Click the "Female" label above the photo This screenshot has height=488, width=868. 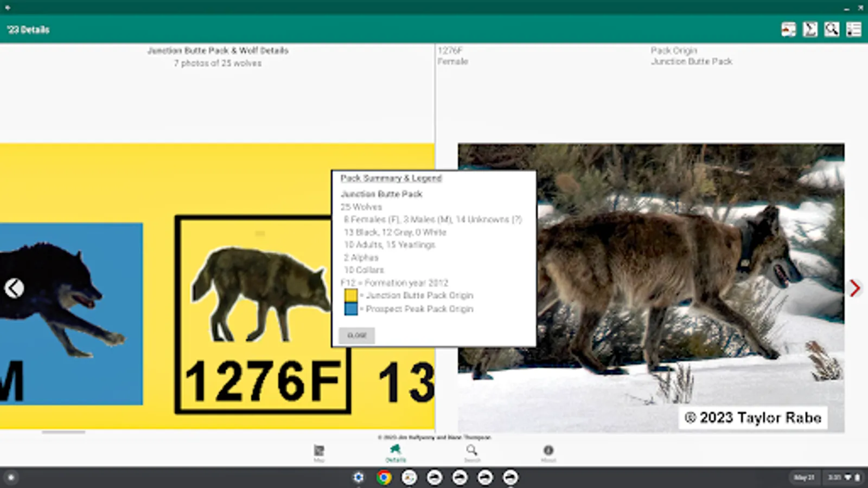(x=453, y=61)
